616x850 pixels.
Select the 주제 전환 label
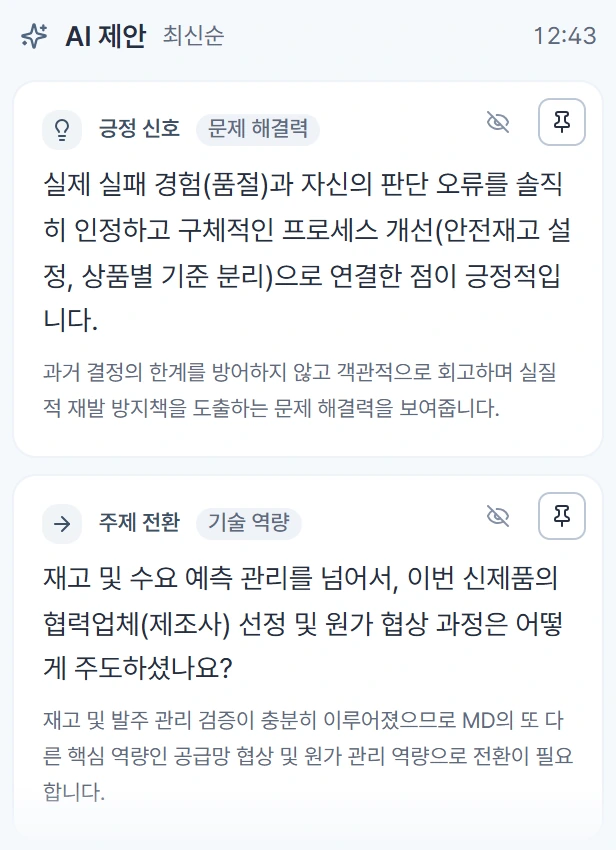[139, 523]
